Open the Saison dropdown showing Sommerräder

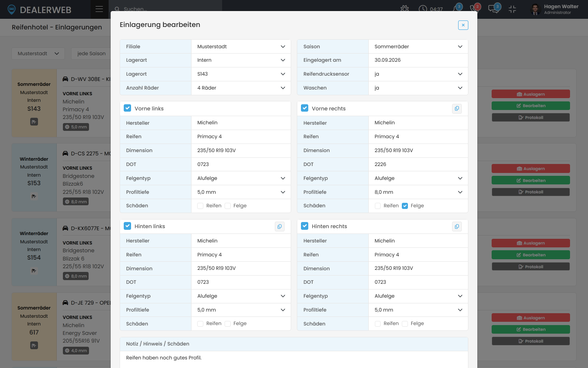click(418, 47)
